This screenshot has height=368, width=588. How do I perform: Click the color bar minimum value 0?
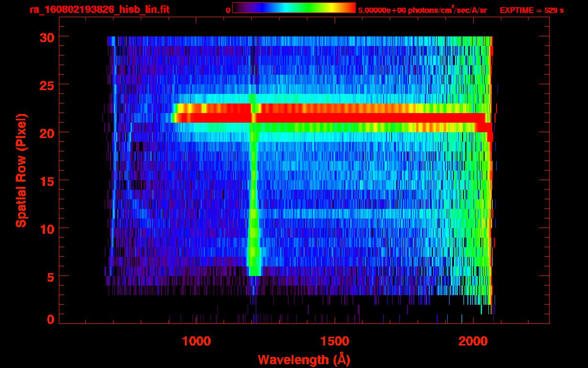[228, 10]
